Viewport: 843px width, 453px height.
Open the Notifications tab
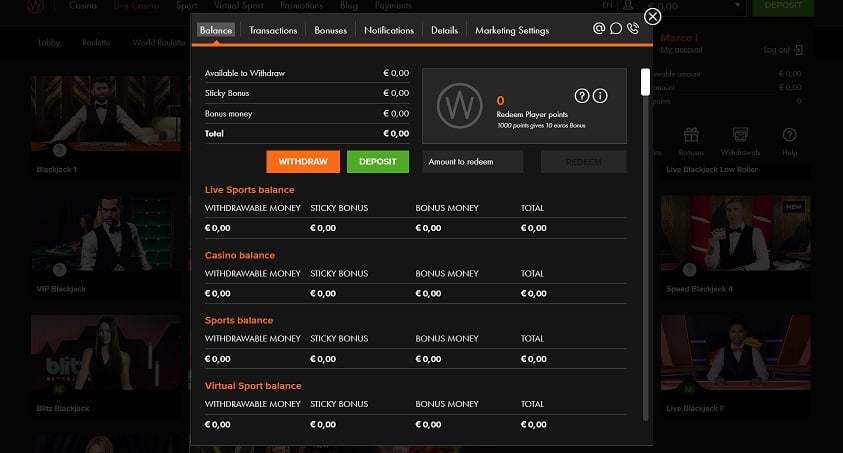389,31
